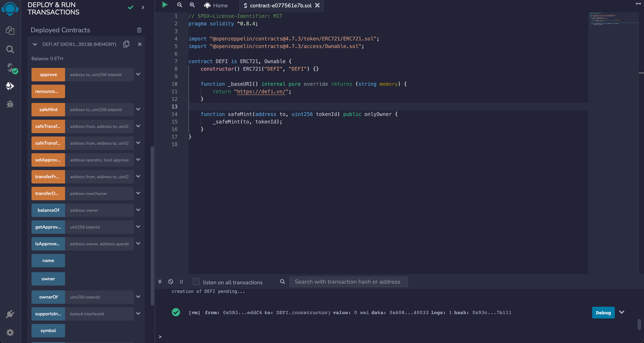Click the "Balance: 0 ETH" text
644x343 pixels.
coord(47,58)
